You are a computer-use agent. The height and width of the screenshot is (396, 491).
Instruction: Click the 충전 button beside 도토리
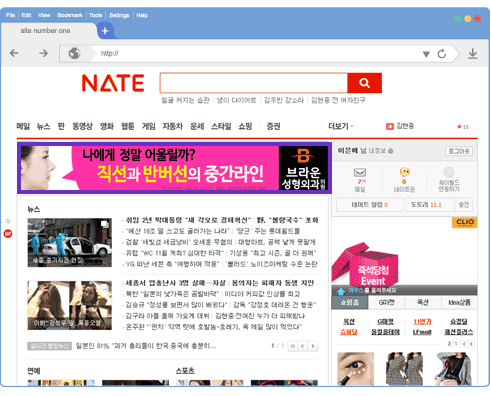coord(464,205)
